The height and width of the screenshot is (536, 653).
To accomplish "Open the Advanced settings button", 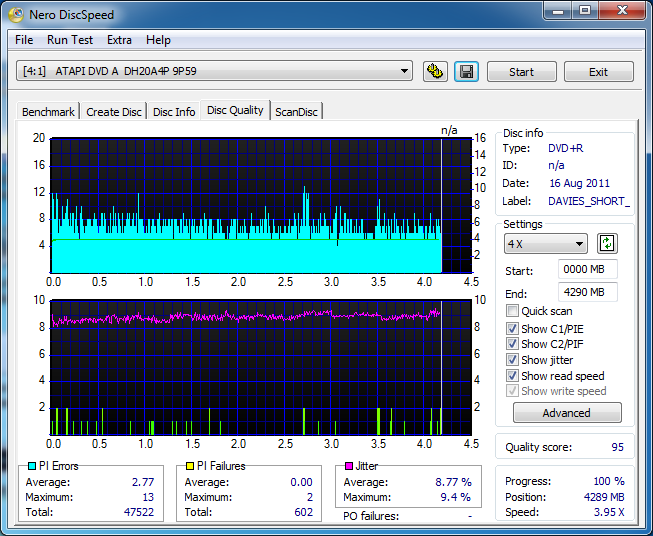I will point(567,413).
